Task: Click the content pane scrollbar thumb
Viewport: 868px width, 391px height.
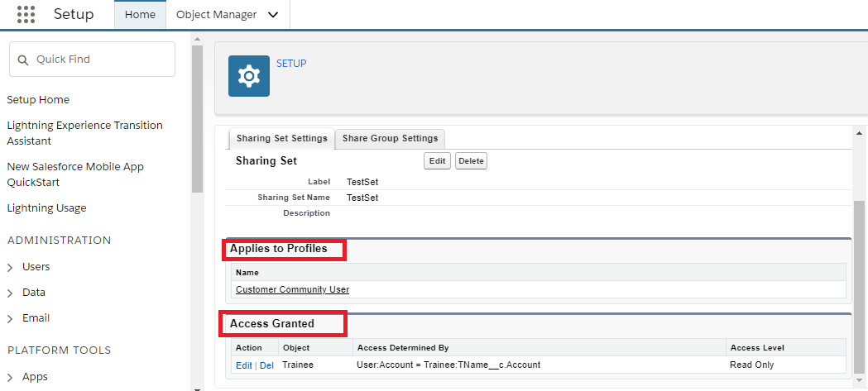Action: tap(859, 287)
